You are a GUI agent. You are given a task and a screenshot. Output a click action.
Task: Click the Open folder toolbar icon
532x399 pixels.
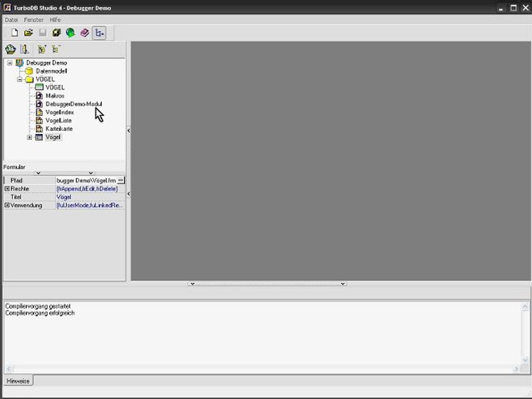tap(28, 33)
